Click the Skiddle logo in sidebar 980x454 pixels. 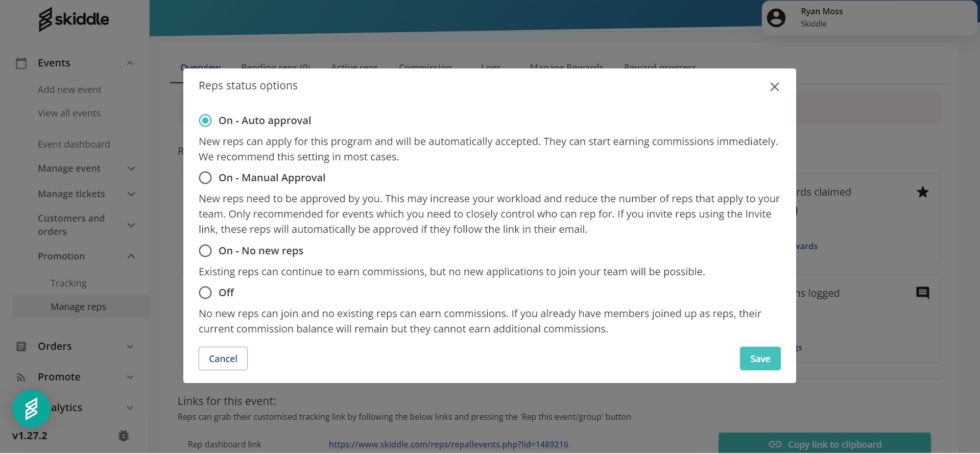coord(74,19)
